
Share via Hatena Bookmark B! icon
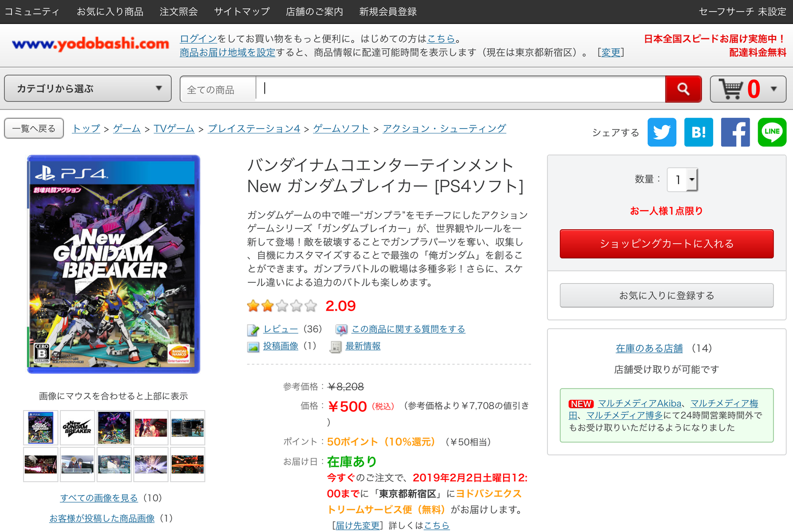(699, 132)
